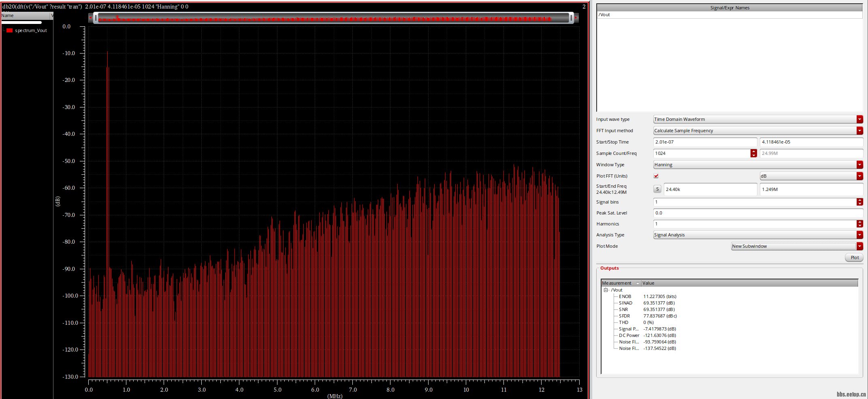Open the Plot Mode New Subwindow dropdown

pos(859,246)
